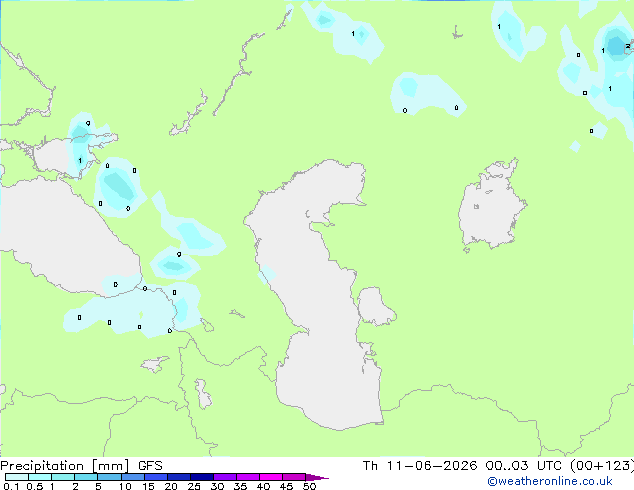Click the 45–50 mm legend swatch

coord(294,477)
